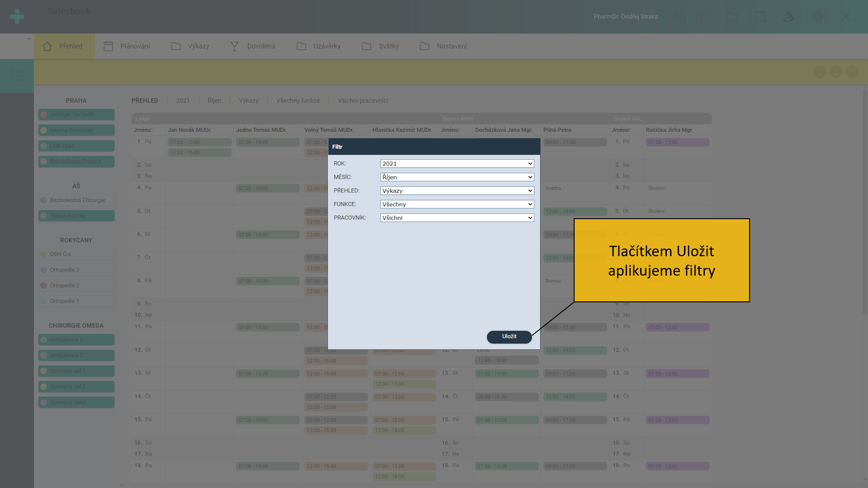Screen dimensions: 868x488
Task: Click the round print icon button
Action: click(835, 72)
